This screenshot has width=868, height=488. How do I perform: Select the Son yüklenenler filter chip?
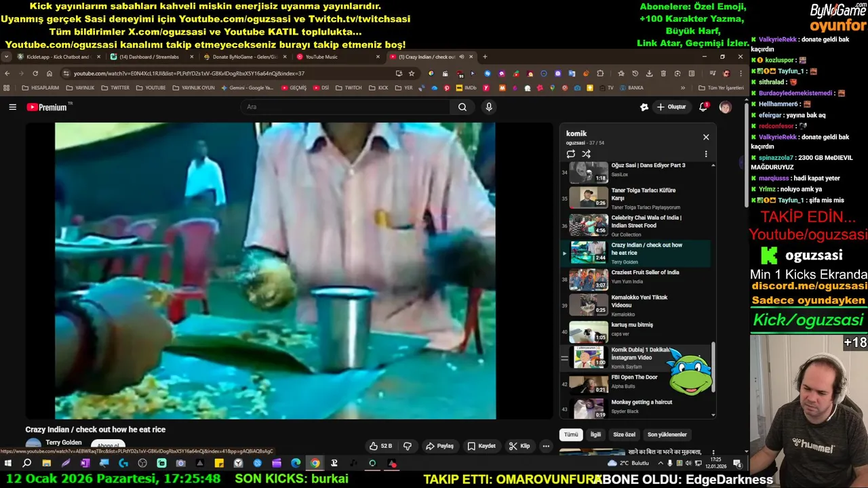667,434
